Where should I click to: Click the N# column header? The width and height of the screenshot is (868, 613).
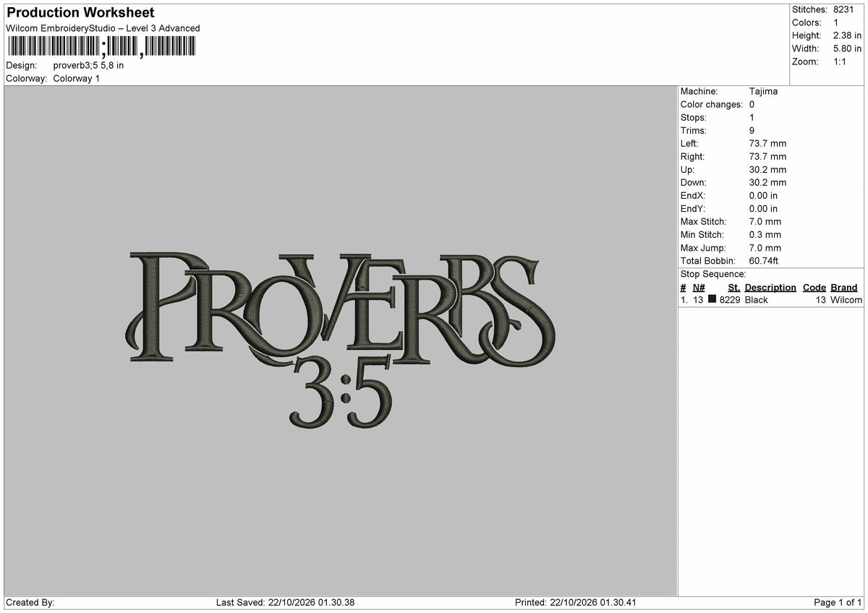tap(699, 288)
